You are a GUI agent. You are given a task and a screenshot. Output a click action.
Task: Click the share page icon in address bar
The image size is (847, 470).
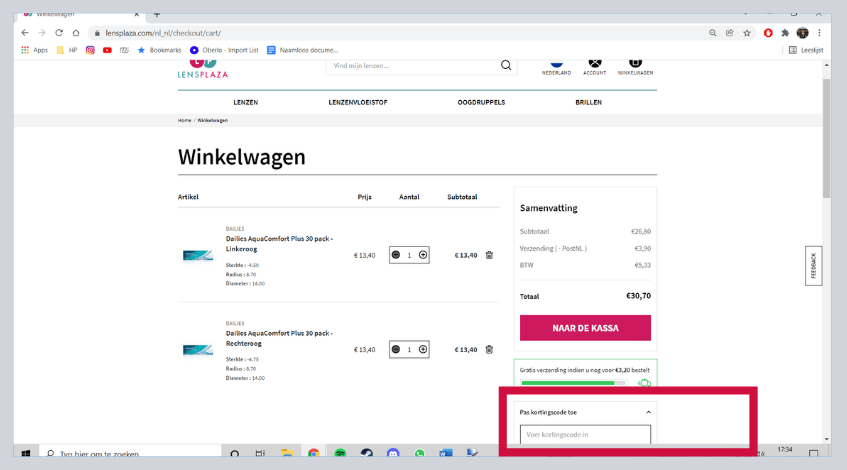click(x=730, y=33)
